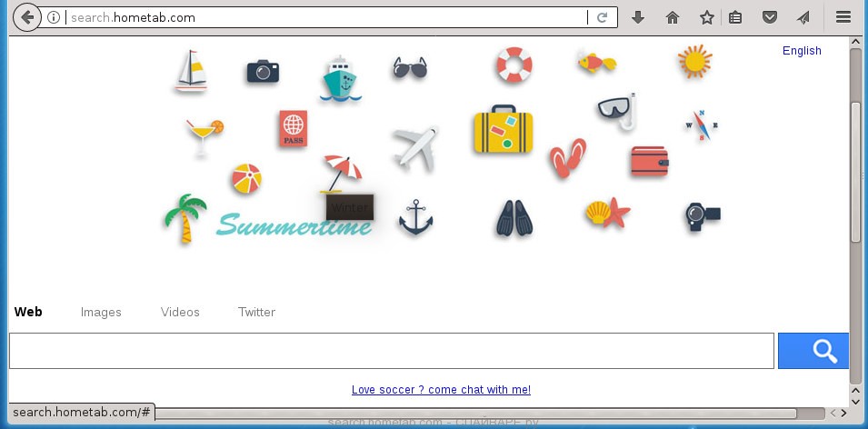Show bookmarks list icon in toolbar
868x429 pixels.
735,17
